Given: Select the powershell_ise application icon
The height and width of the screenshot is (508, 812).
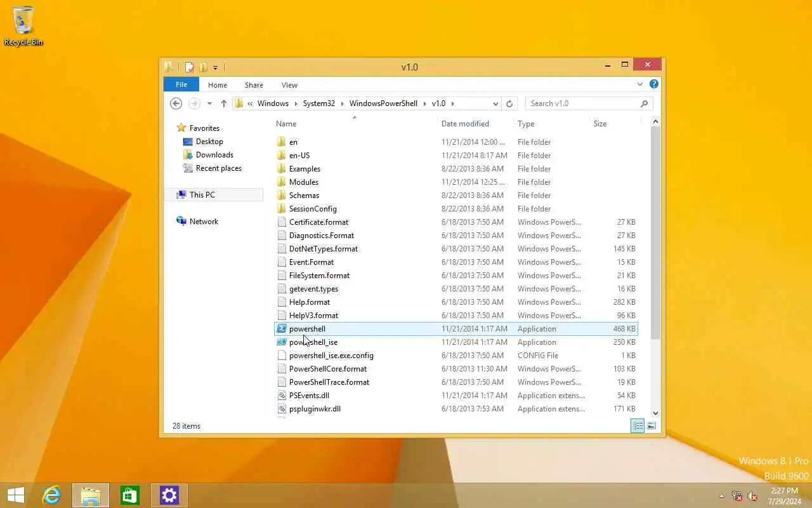Looking at the screenshot, I should click(282, 342).
